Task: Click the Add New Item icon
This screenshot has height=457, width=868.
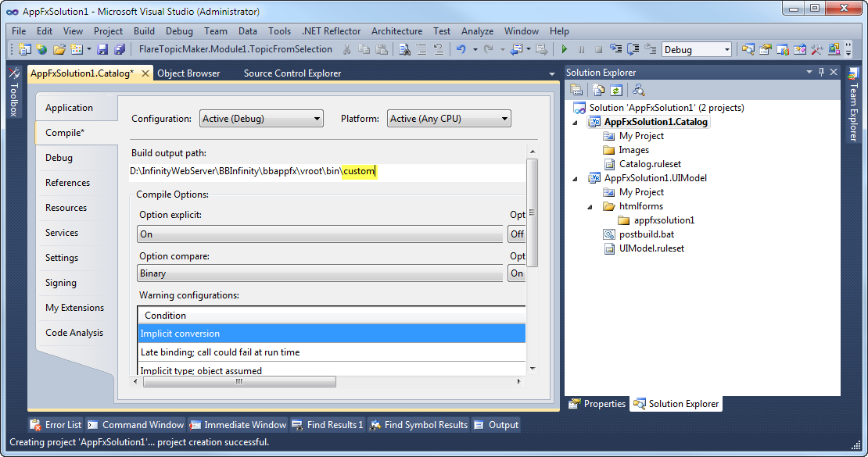Action: click(77, 49)
